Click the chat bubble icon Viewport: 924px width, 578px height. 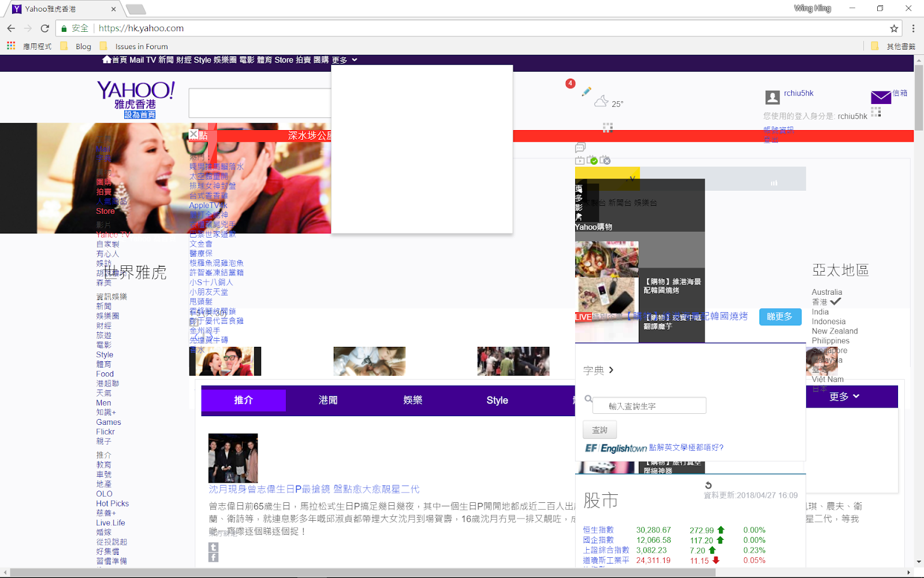pyautogui.click(x=580, y=148)
